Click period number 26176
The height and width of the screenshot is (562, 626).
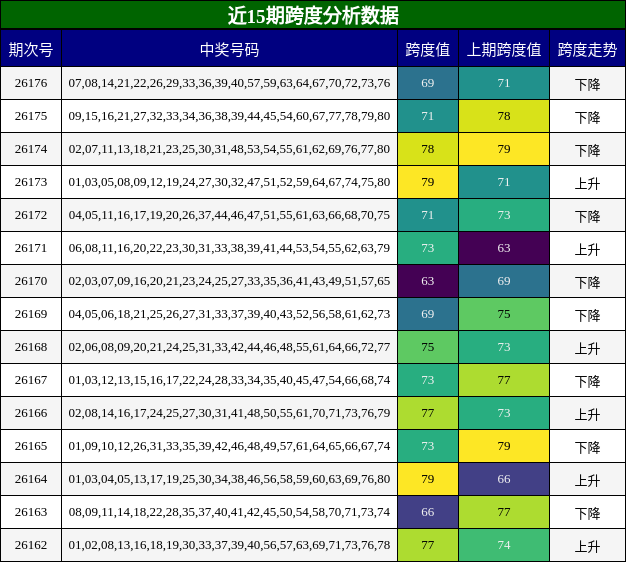31,83
